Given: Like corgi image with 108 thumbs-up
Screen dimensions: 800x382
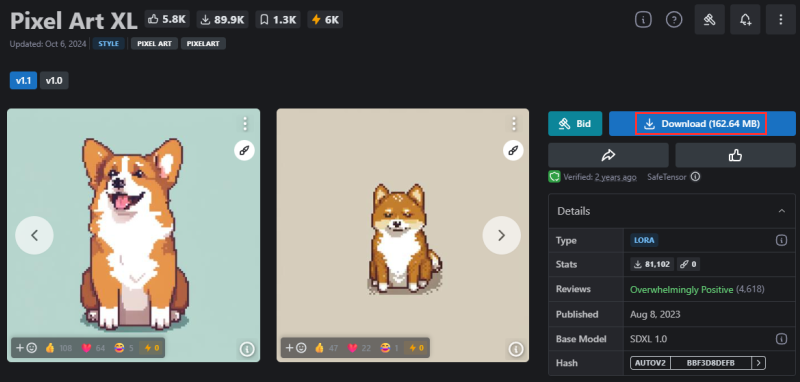Looking at the screenshot, I should coord(59,348).
